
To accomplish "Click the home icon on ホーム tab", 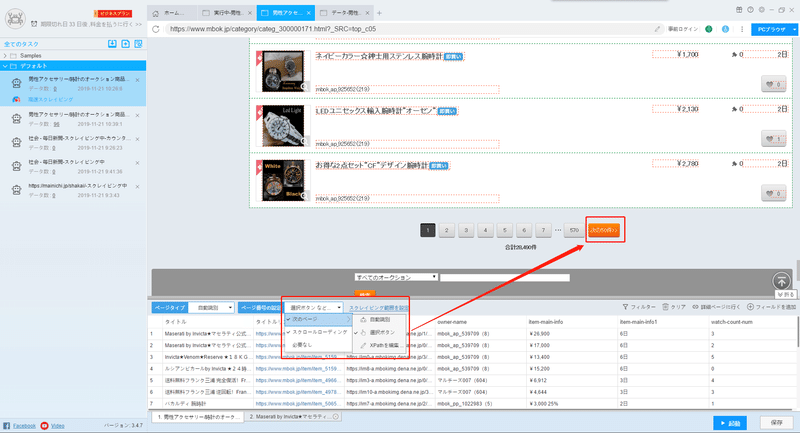I will pos(156,13).
